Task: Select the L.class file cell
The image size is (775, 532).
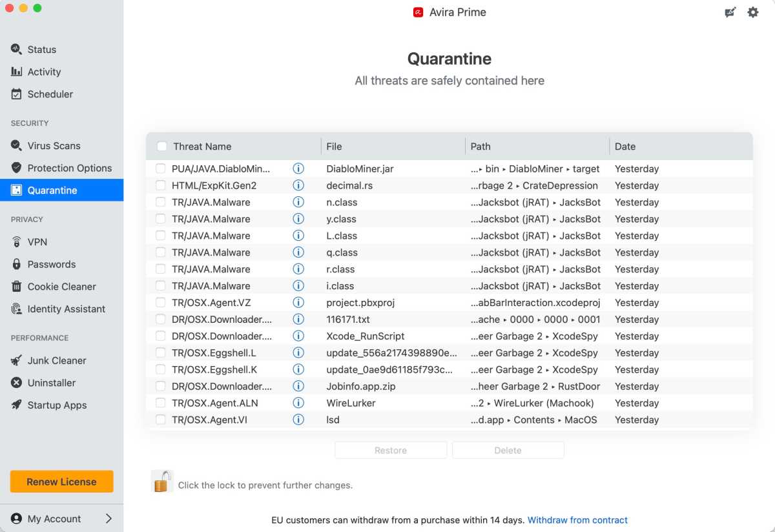Action: pos(342,236)
